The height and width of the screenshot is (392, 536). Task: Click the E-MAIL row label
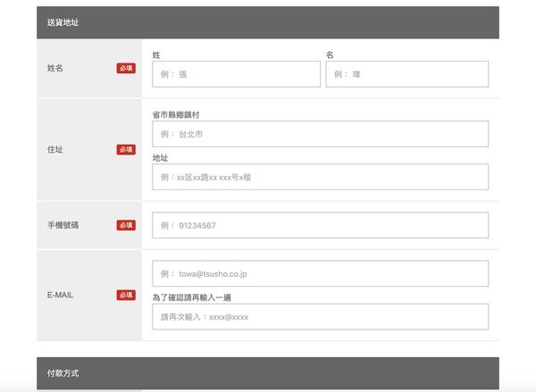point(62,295)
